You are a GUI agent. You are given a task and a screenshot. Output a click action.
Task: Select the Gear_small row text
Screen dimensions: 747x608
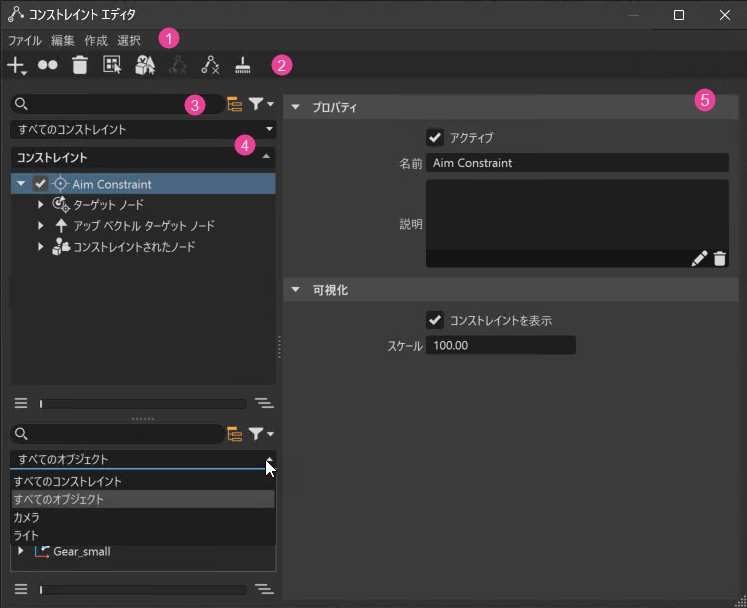pyautogui.click(x=82, y=551)
